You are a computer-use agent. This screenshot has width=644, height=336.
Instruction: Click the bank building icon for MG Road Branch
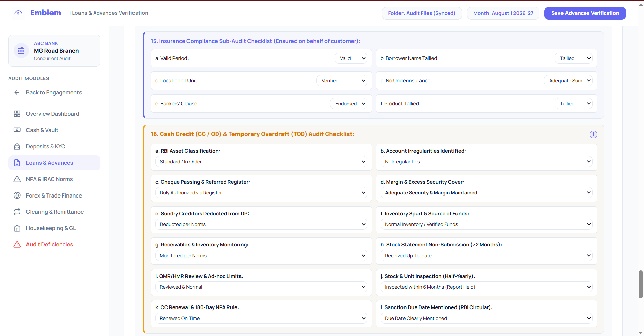pyautogui.click(x=21, y=51)
